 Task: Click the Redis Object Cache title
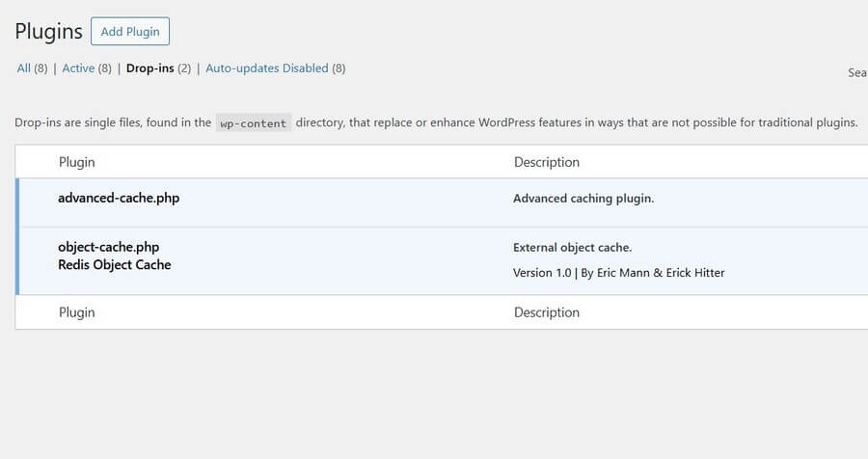click(x=114, y=264)
